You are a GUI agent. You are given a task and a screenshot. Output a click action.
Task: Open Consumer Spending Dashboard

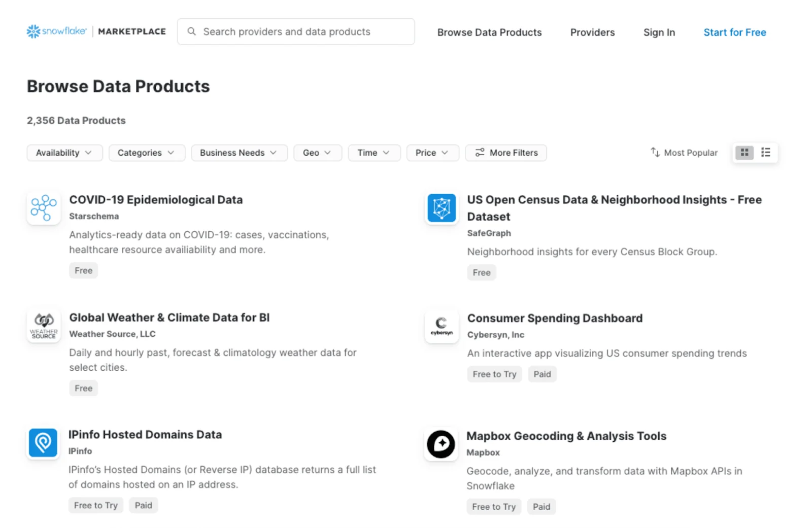(x=555, y=318)
